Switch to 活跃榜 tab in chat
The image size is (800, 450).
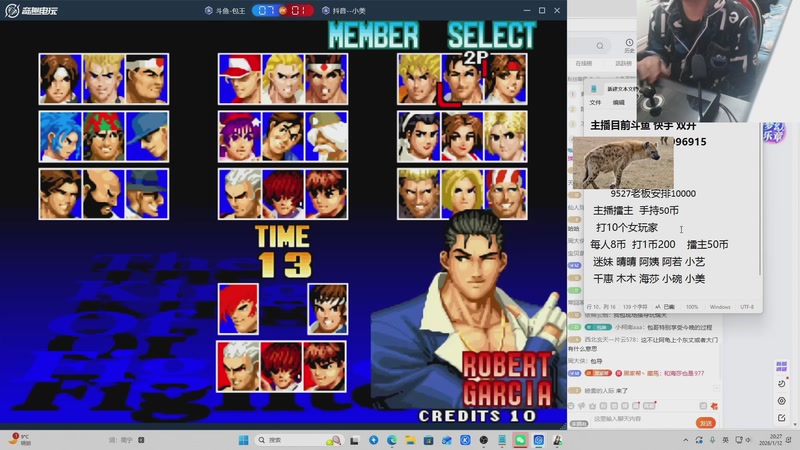point(623,63)
